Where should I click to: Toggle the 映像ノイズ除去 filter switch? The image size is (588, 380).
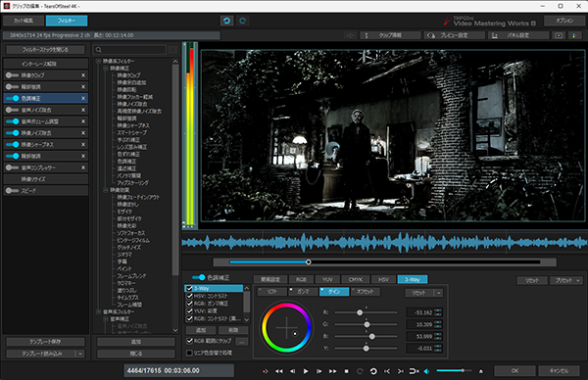[x=12, y=133]
